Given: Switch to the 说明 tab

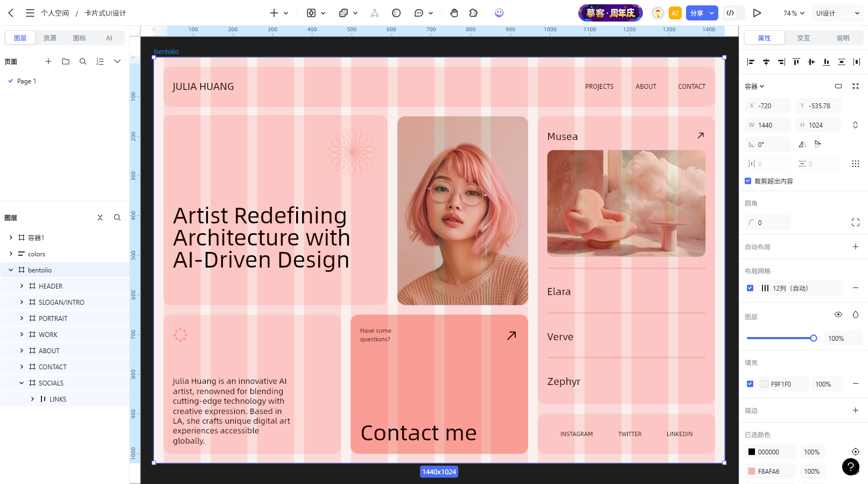Looking at the screenshot, I should tap(843, 38).
